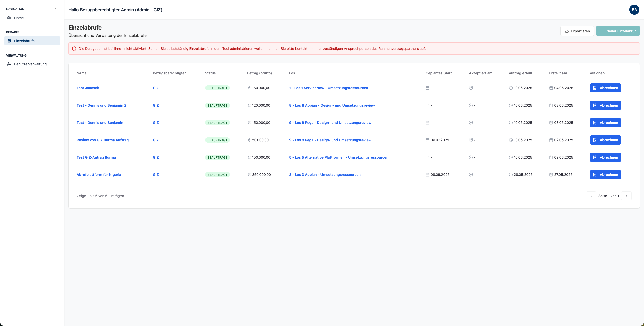This screenshot has height=326, width=644.
Task: Select Einzelabrufe in the sidebar
Action: [x=32, y=41]
